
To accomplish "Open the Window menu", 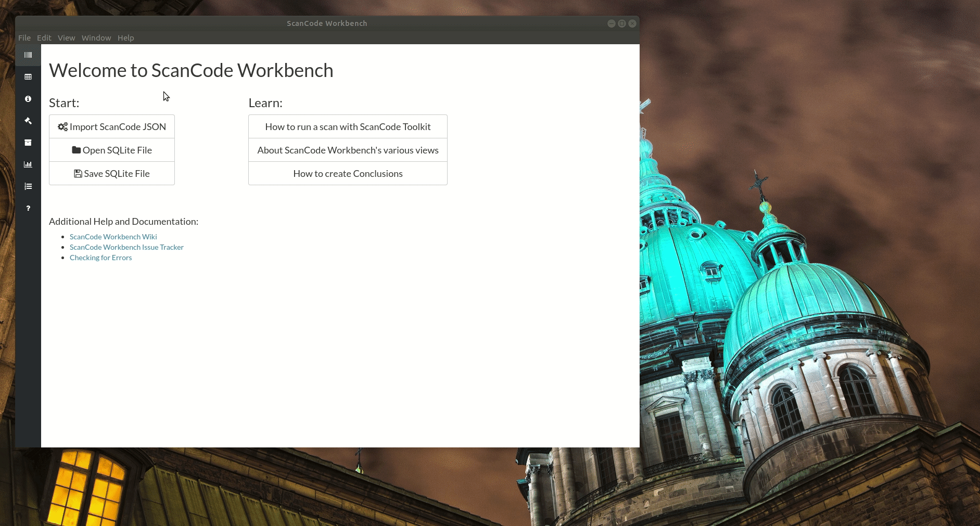I will click(96, 38).
